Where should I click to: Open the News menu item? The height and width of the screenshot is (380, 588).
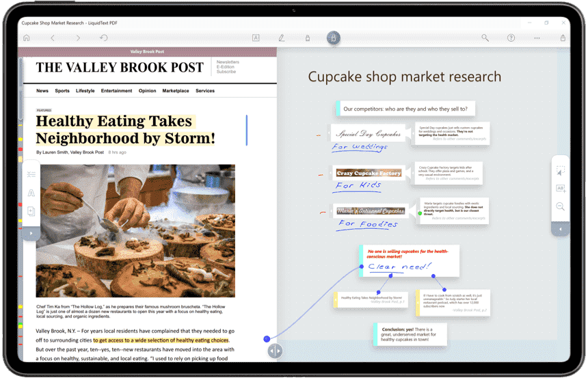(42, 91)
